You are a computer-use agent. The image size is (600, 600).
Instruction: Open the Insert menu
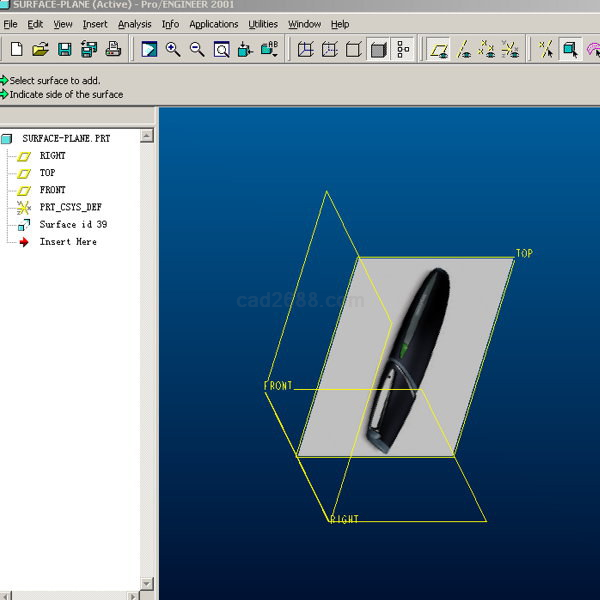click(95, 24)
